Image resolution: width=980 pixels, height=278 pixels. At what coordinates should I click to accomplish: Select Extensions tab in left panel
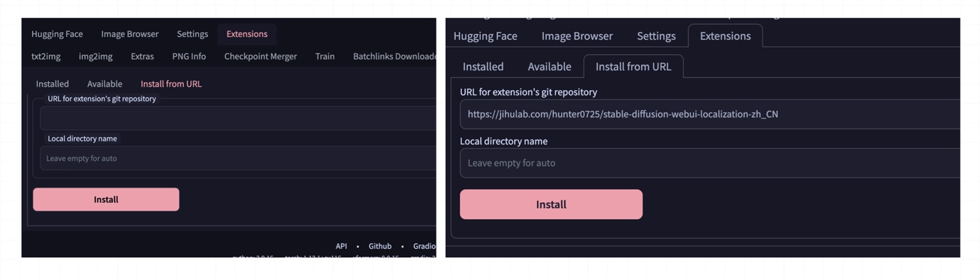(247, 34)
